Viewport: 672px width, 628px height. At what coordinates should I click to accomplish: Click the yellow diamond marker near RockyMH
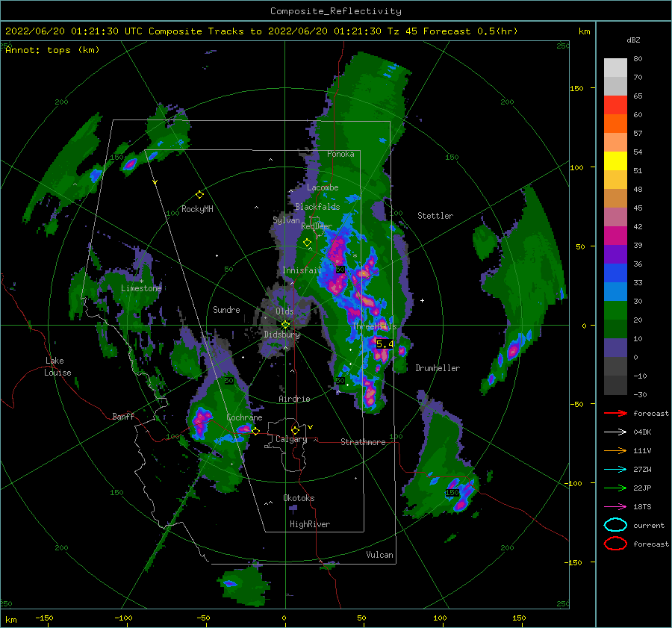[199, 195]
